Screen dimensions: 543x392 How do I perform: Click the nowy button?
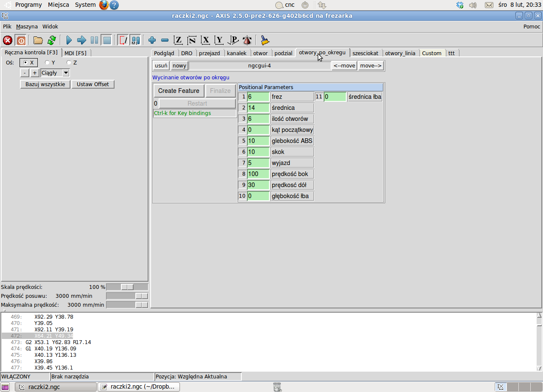tap(179, 66)
